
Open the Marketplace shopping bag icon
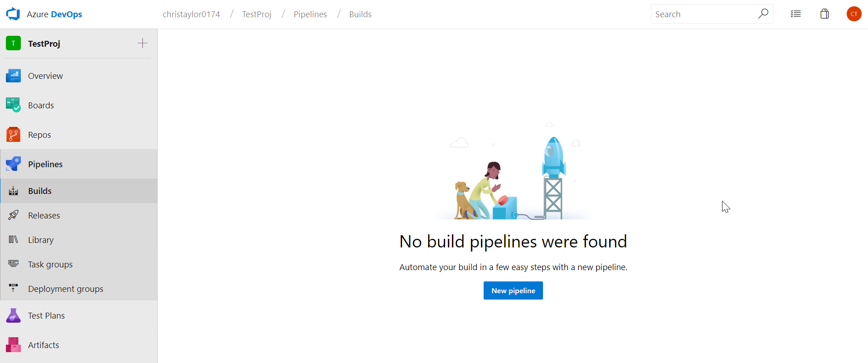coord(824,14)
